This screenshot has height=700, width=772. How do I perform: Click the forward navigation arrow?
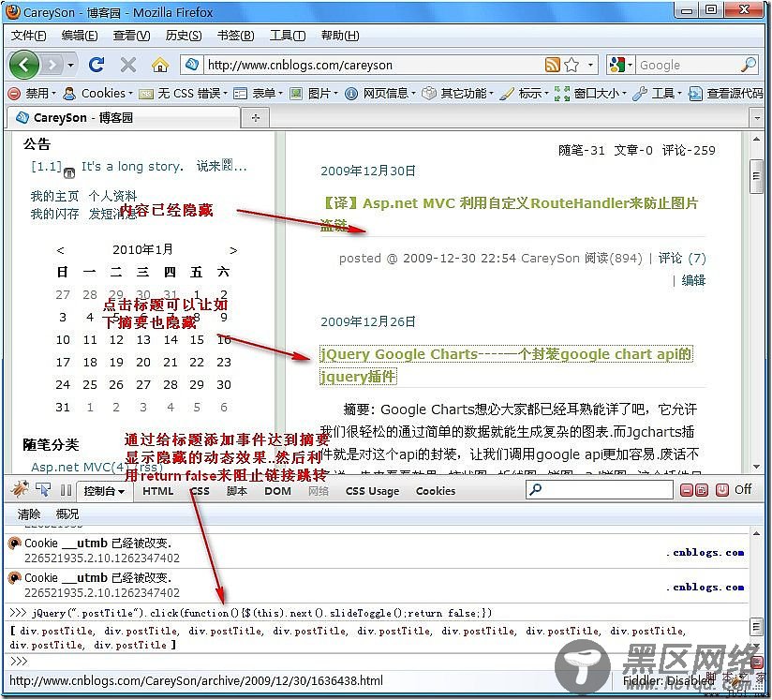point(52,65)
